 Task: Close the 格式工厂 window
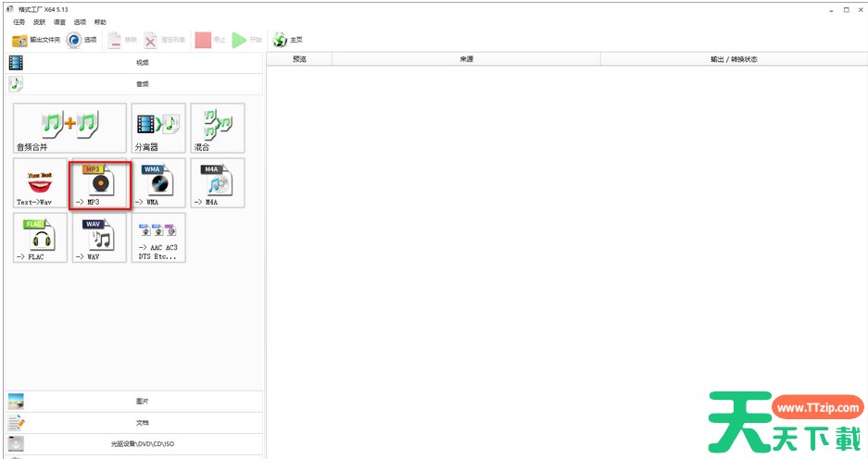tap(861, 10)
